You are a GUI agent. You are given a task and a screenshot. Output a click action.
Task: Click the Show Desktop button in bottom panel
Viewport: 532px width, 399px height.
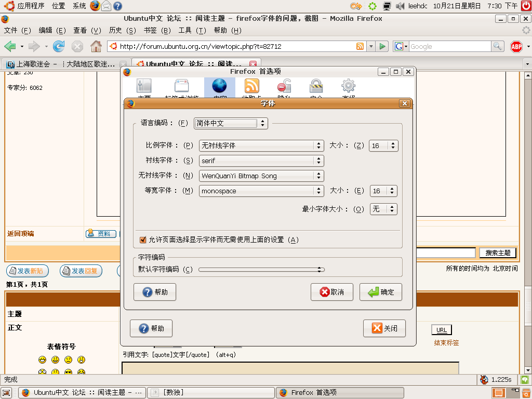6,393
